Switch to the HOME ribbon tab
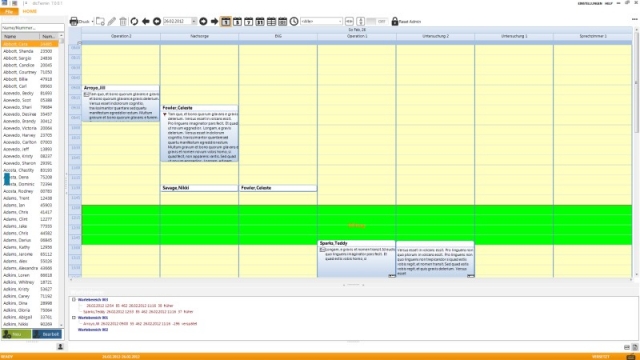This screenshot has width=640, height=360. 30,11
